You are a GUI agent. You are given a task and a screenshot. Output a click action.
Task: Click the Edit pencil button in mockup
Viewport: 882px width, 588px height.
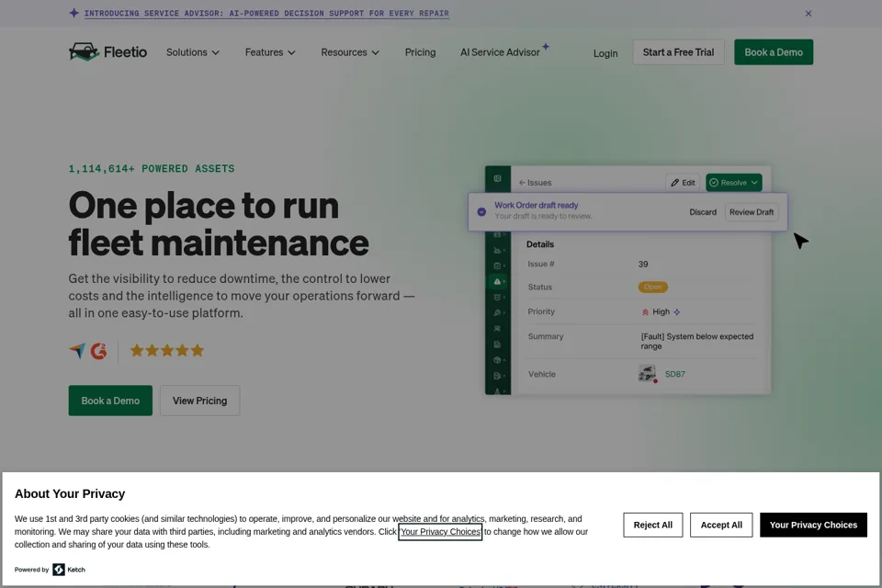click(683, 182)
